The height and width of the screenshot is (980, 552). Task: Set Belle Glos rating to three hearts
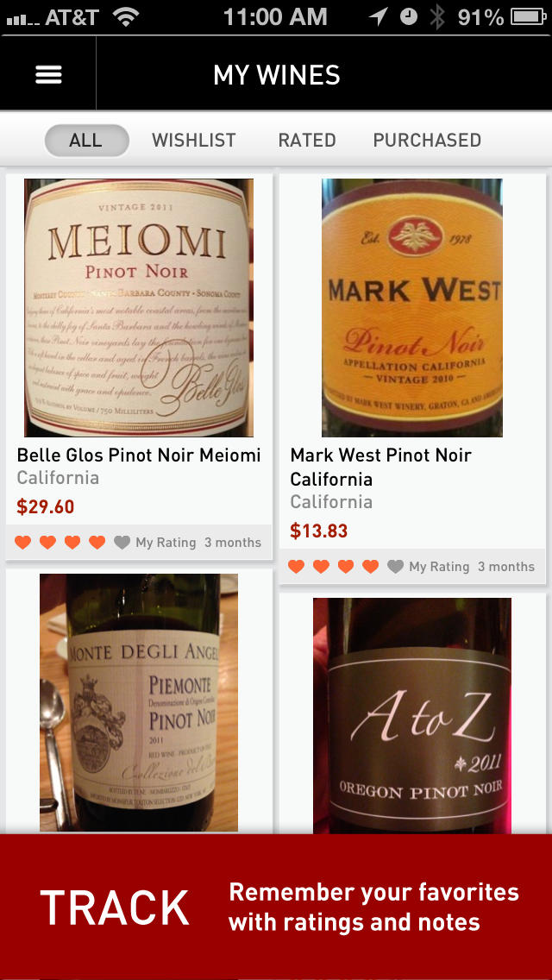pos(72,543)
